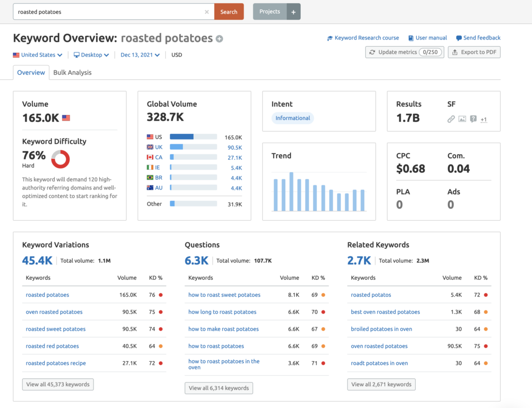Click KD % header in Related Keywords table
The width and height of the screenshot is (532, 408).
pos(481,278)
